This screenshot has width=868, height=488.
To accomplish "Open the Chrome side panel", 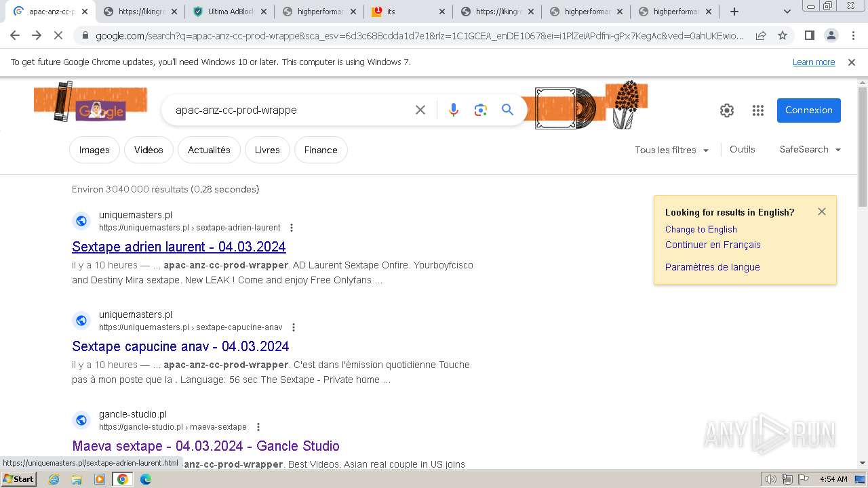I will pyautogui.click(x=809, y=36).
